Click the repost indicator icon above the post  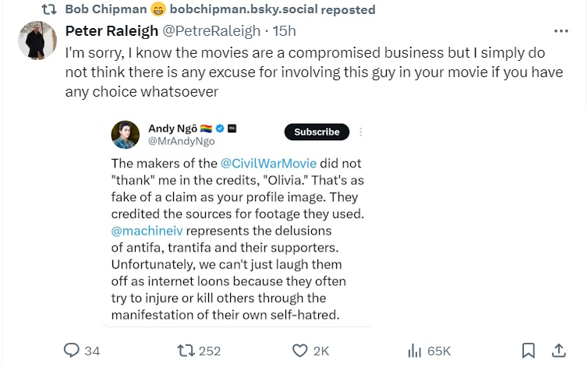tap(48, 10)
